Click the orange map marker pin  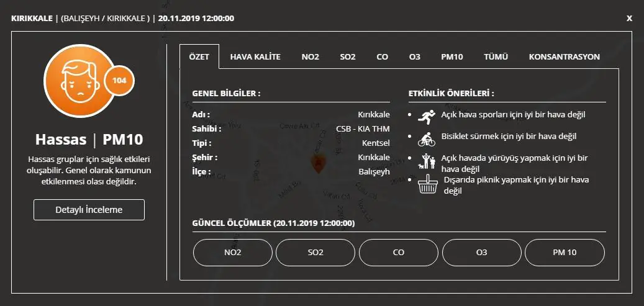coord(318,163)
